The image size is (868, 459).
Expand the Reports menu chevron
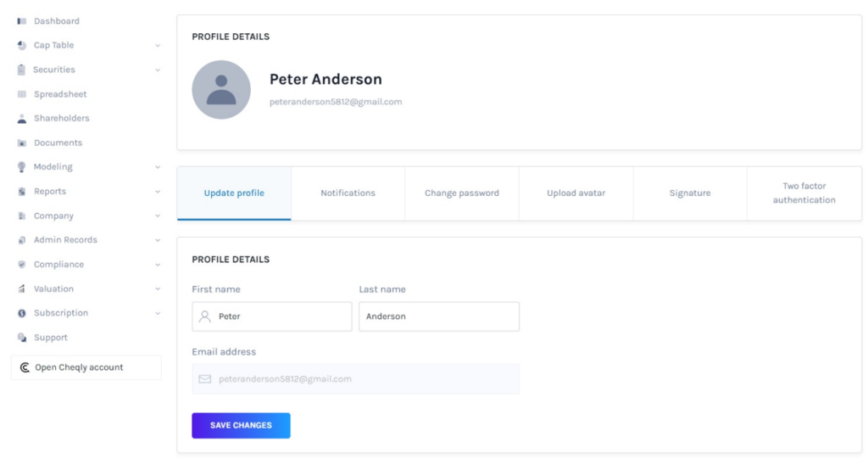(158, 191)
